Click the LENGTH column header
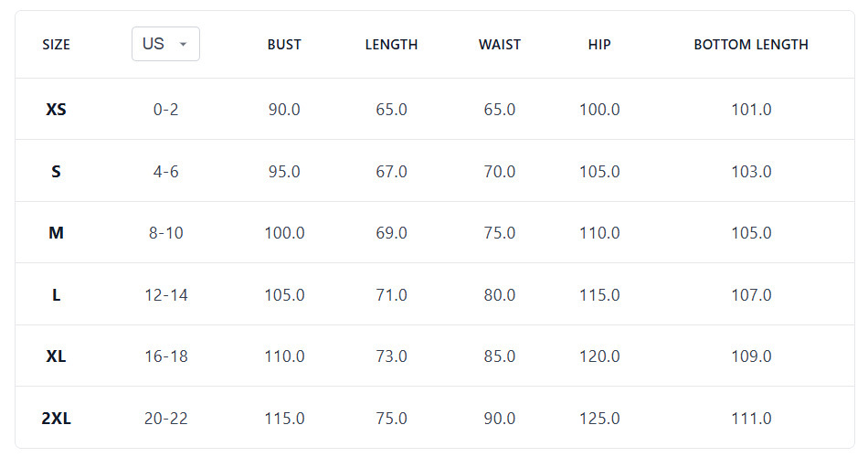Viewport: 868px width, 457px height. point(391,45)
